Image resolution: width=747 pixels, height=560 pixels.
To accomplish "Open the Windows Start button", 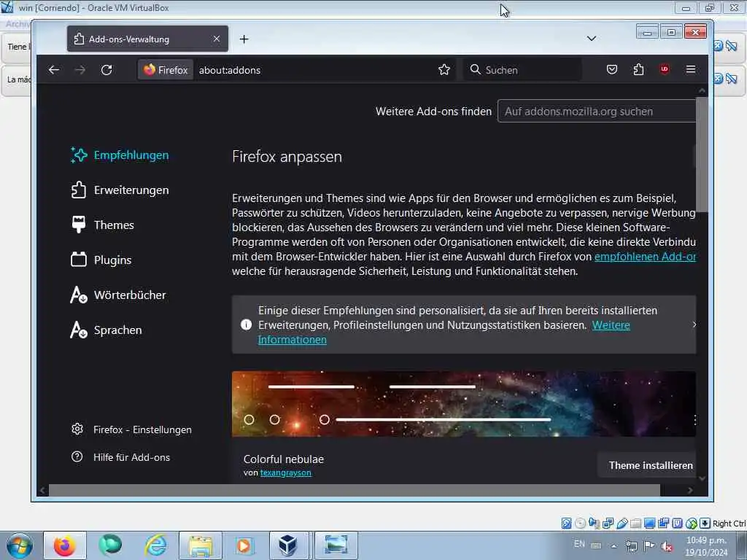I will [x=19, y=545].
